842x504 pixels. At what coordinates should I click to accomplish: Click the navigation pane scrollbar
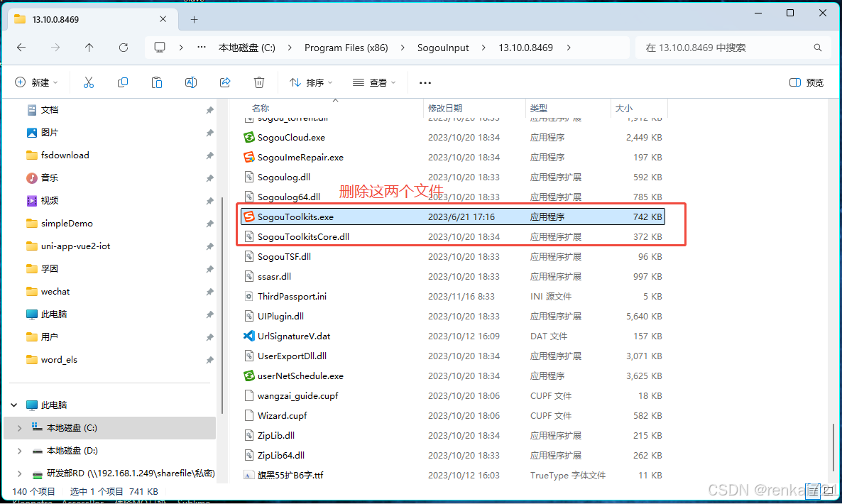click(x=222, y=306)
